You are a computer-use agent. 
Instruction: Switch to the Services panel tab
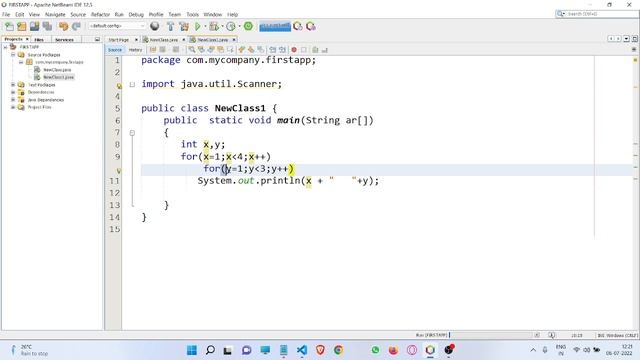tap(64, 40)
